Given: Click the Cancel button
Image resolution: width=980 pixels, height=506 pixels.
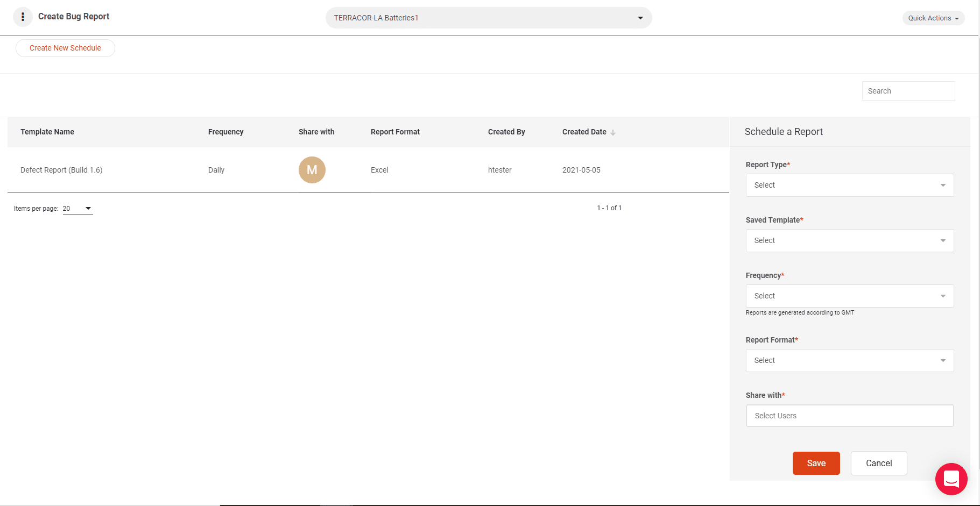Looking at the screenshot, I should pos(879,463).
